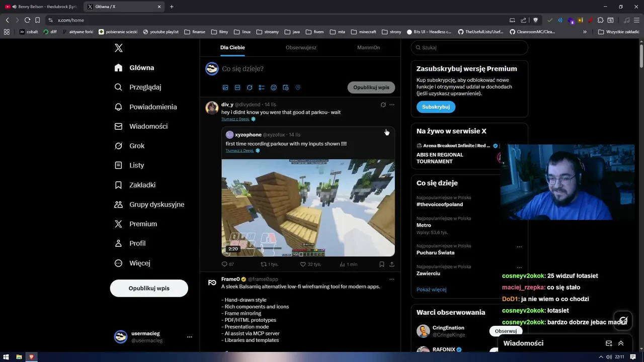Screen dimensions: 644x362
Task: Click the 'Co się dzieje?' compose field
Action: coord(308,68)
